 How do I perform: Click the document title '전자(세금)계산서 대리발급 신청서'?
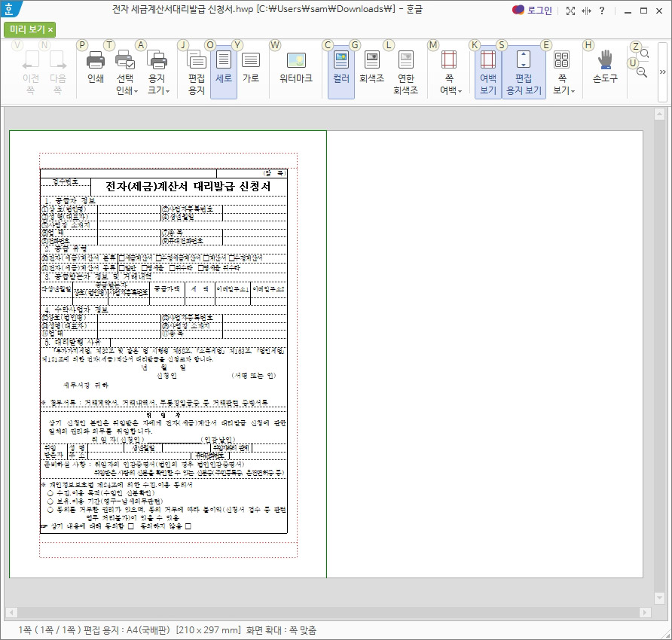[188, 186]
